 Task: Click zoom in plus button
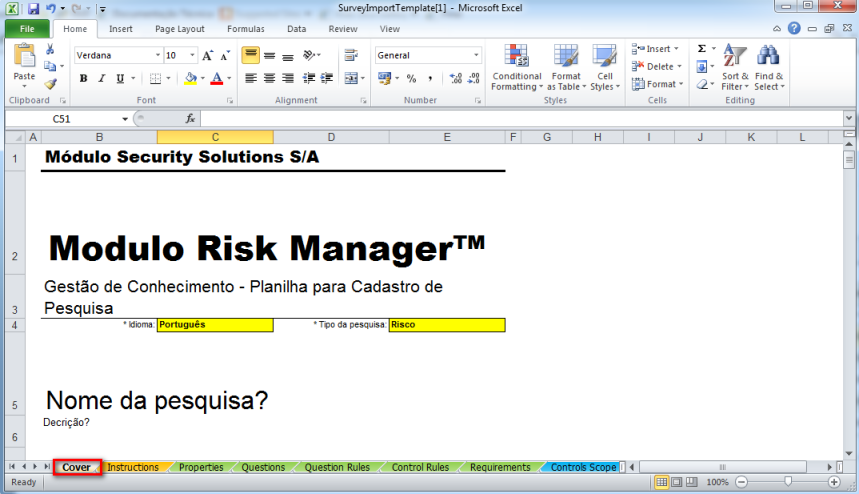tap(834, 482)
